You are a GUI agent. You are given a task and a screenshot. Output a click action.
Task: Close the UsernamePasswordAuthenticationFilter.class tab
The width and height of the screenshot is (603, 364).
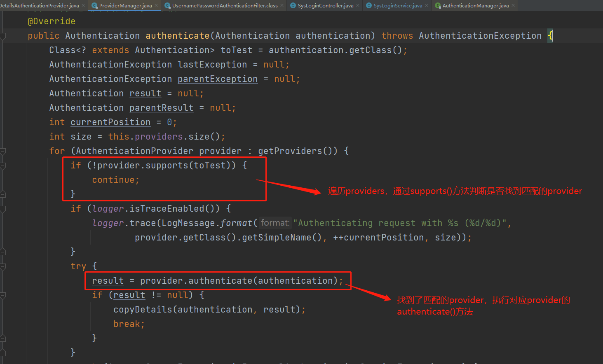tap(282, 5)
